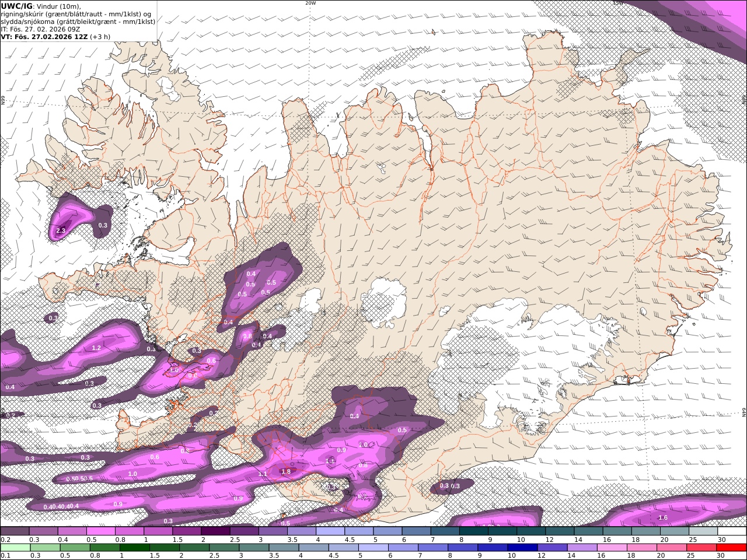Pick the bottom legend row swatch between 0.1 and 0.3
747x560 pixels.
pyautogui.click(x=16, y=548)
